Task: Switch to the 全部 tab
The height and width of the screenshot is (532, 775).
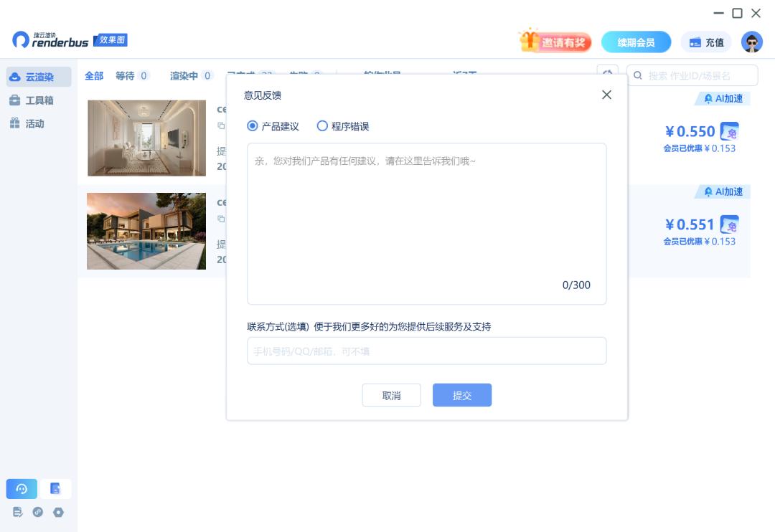Action: point(93,75)
